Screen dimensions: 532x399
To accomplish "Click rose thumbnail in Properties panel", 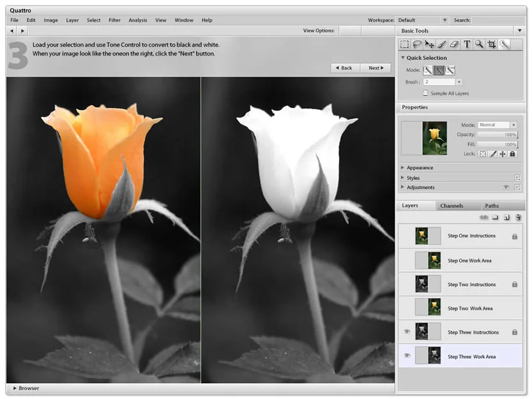I will point(435,138).
